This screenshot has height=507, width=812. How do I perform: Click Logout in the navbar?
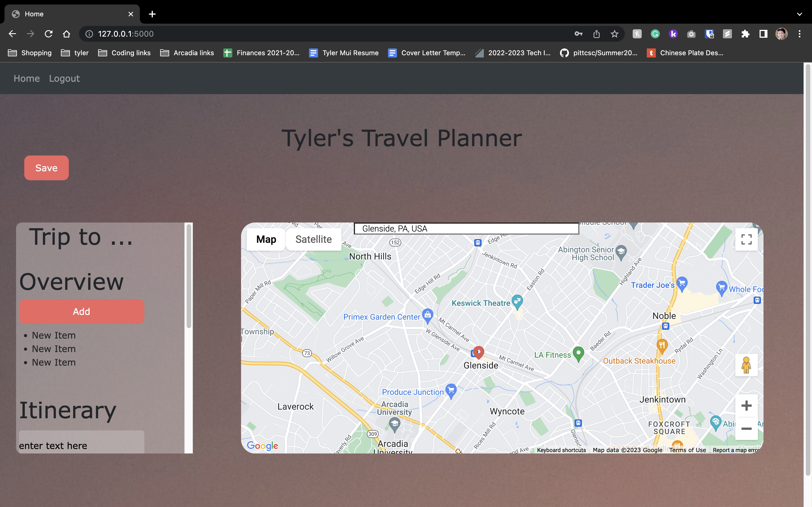(x=64, y=79)
